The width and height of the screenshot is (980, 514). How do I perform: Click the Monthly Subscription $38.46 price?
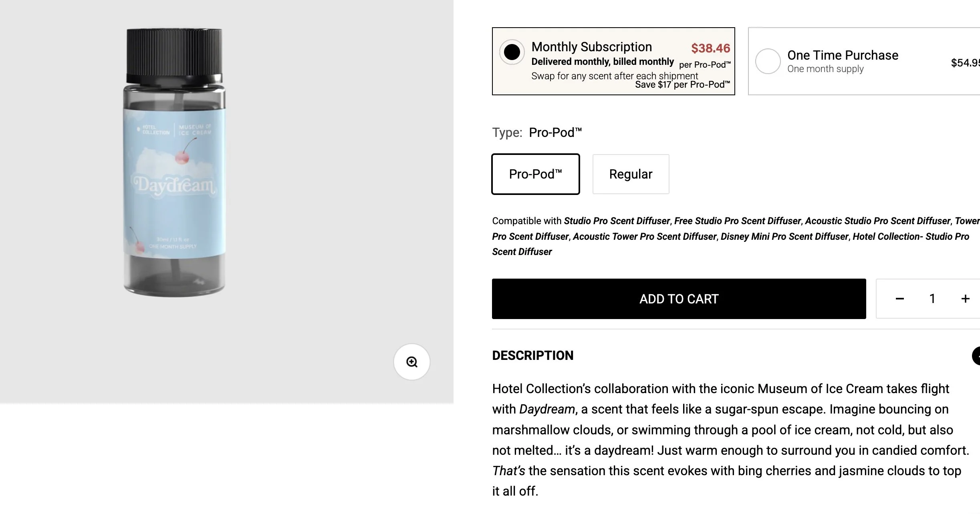[710, 48]
